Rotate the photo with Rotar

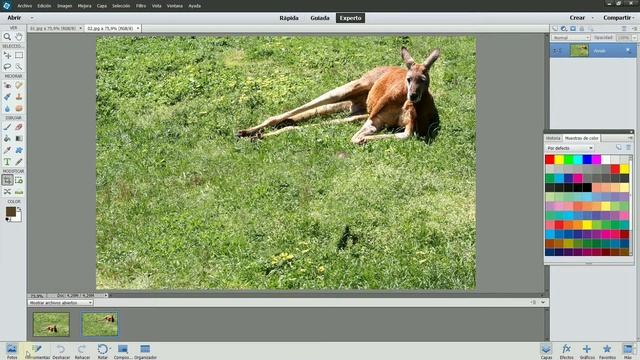pyautogui.click(x=102, y=351)
